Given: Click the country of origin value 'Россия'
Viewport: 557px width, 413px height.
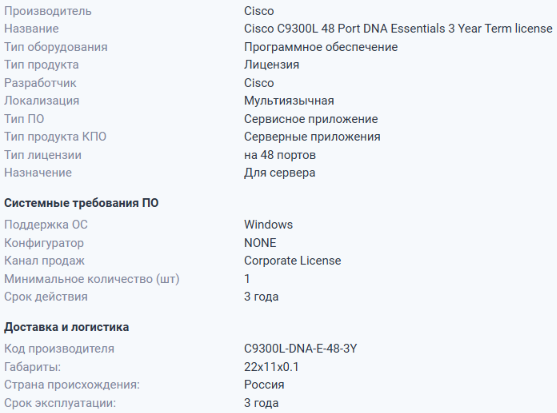Looking at the screenshot, I should click(264, 385).
